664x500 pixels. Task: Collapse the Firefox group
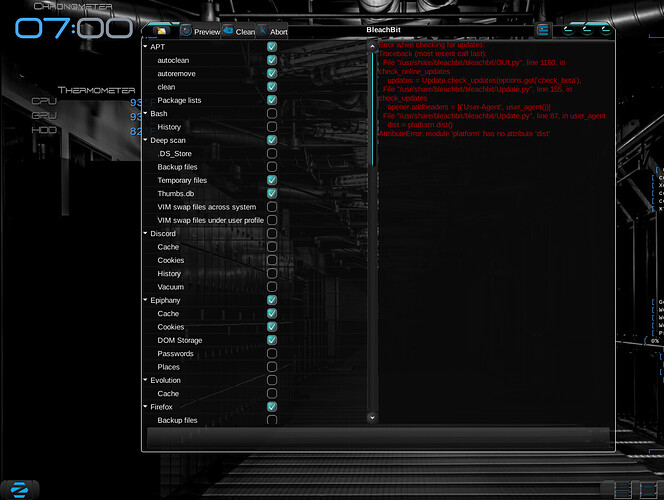tap(145, 406)
